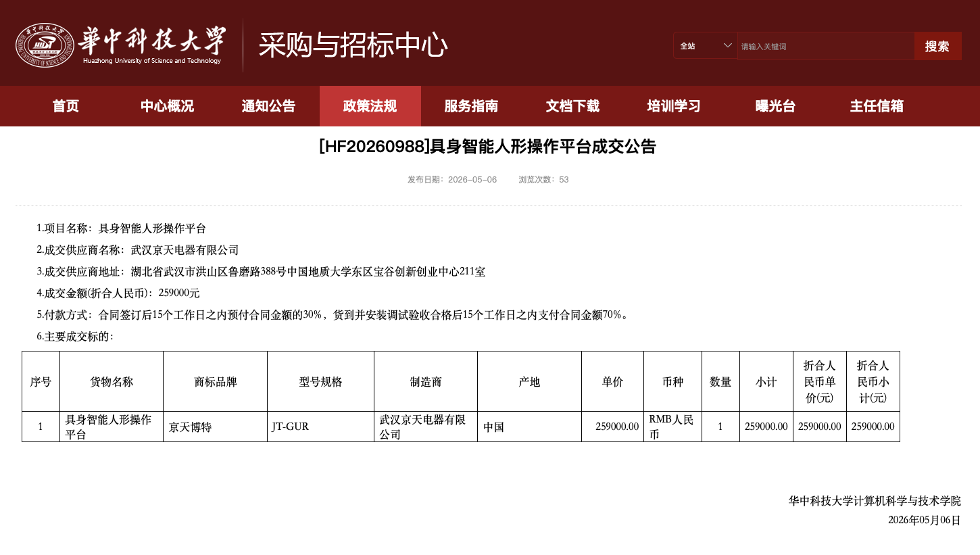Click the payment method line 付款方式

coord(334,315)
